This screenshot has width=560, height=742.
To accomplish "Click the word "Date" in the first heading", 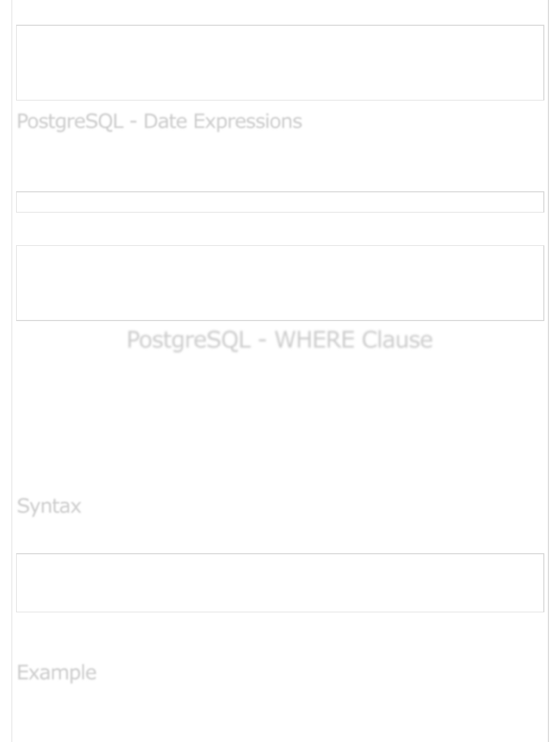I will [x=165, y=122].
